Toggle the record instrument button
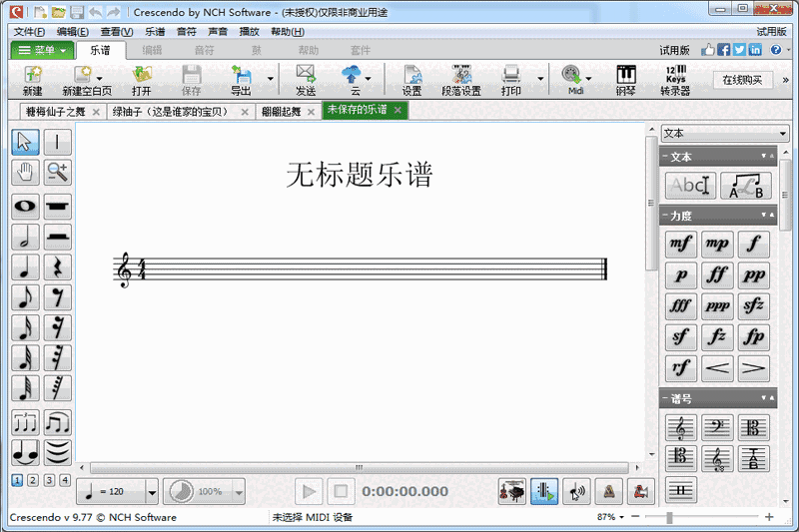799x532 pixels. (x=641, y=492)
